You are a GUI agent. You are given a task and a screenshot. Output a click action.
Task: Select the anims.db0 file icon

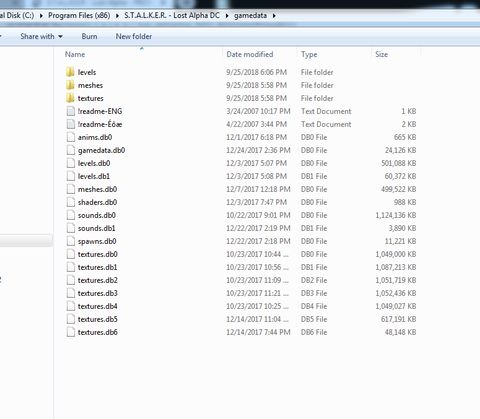tap(71, 137)
